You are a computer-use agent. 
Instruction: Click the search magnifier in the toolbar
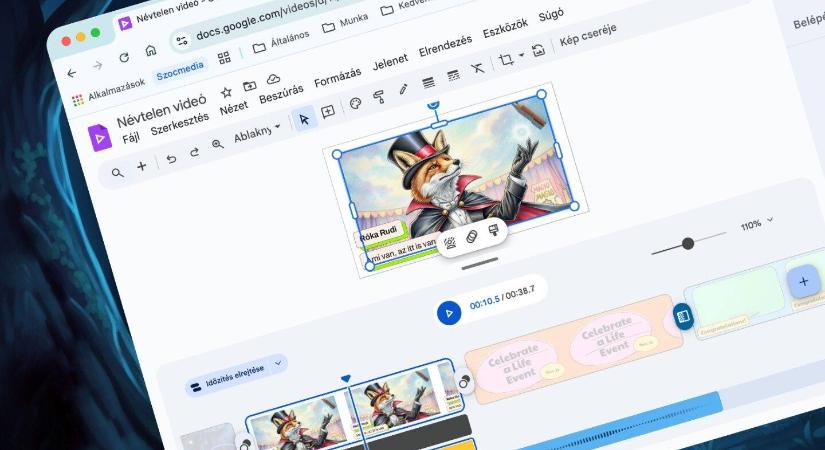(x=117, y=173)
